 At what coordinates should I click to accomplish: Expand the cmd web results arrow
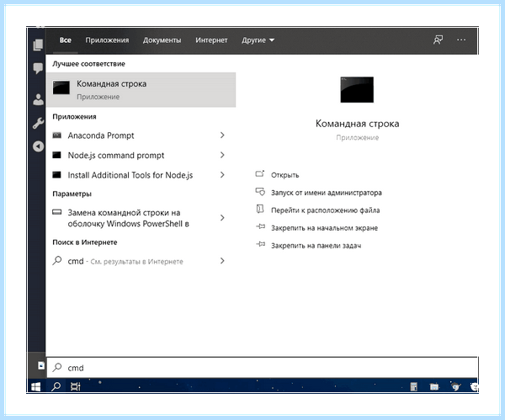(222, 261)
